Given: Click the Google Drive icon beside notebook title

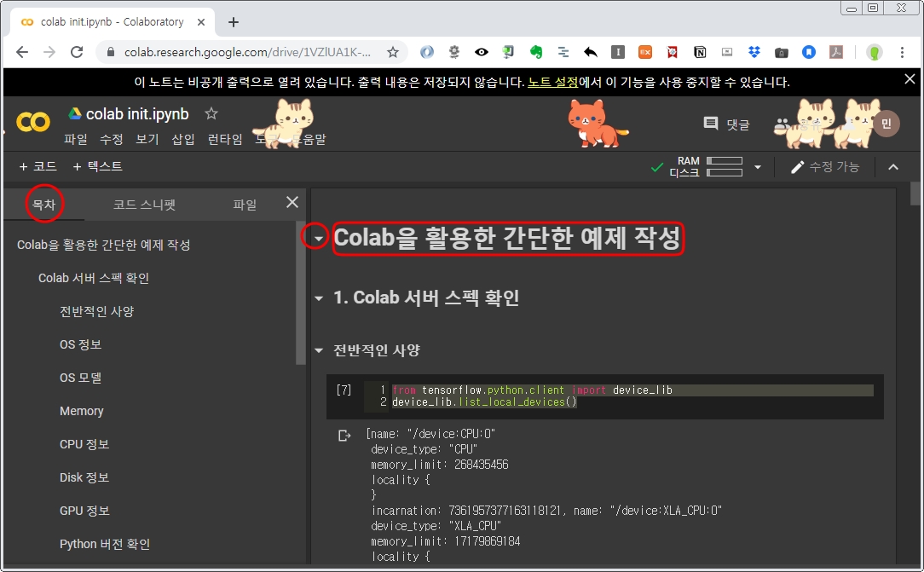Looking at the screenshot, I should pyautogui.click(x=75, y=113).
